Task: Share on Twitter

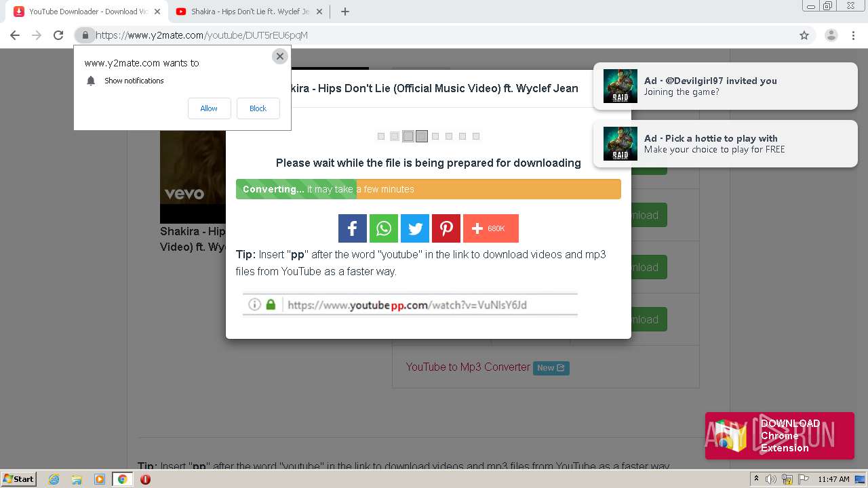Action: pyautogui.click(x=415, y=228)
